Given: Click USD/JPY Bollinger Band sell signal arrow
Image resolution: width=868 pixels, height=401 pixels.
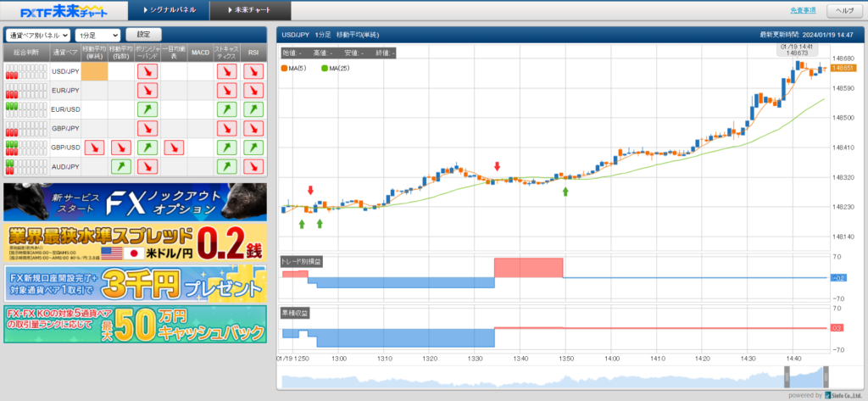Looking at the screenshot, I should [147, 71].
